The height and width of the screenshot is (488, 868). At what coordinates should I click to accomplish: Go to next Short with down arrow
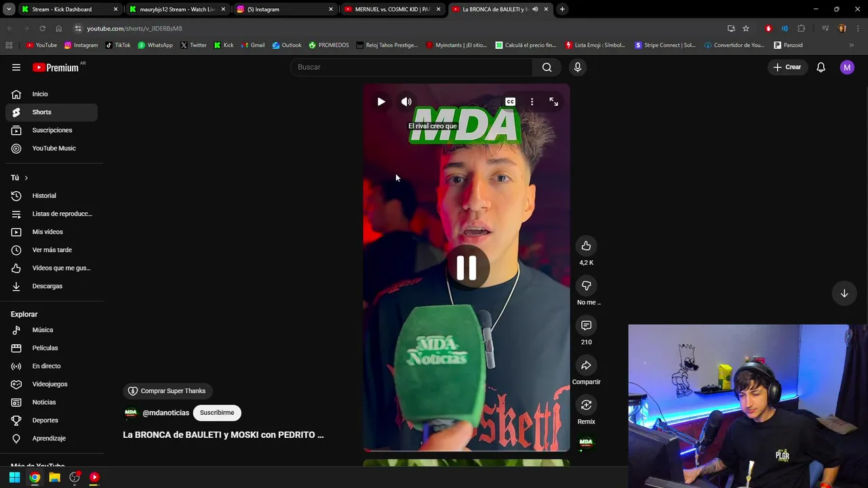pyautogui.click(x=844, y=293)
